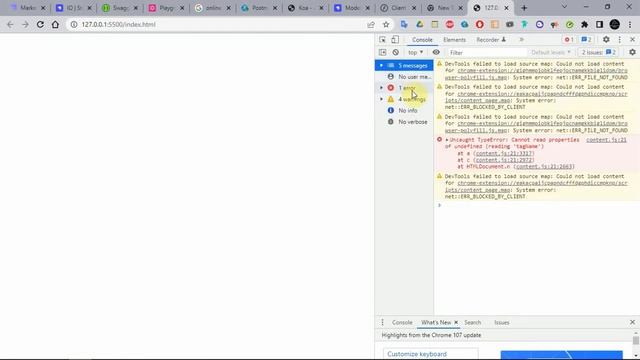
Task: Expand the 1 error group
Action: [381, 88]
